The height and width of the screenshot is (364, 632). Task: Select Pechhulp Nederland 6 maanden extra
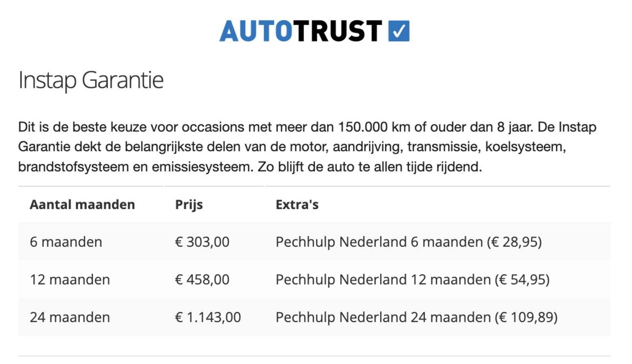point(409,242)
